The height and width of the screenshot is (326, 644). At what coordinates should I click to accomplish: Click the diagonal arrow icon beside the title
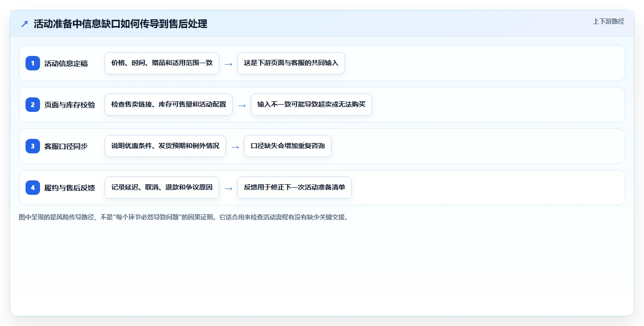(25, 24)
